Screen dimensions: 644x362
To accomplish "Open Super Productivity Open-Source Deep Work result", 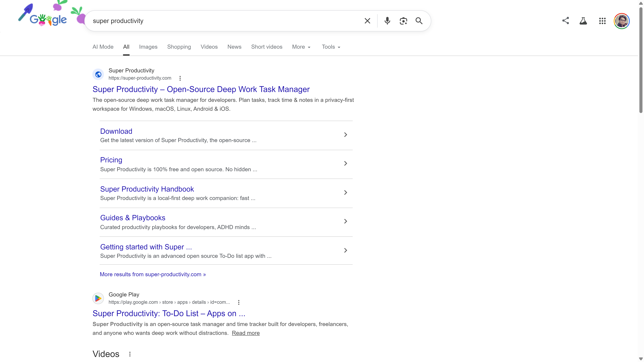I will tap(201, 89).
